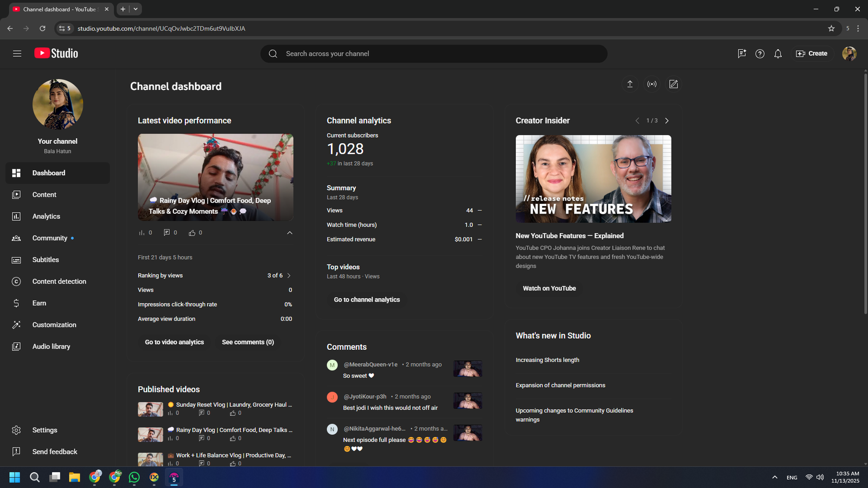Click Watch on YouTube button
868x488 pixels.
tap(549, 288)
